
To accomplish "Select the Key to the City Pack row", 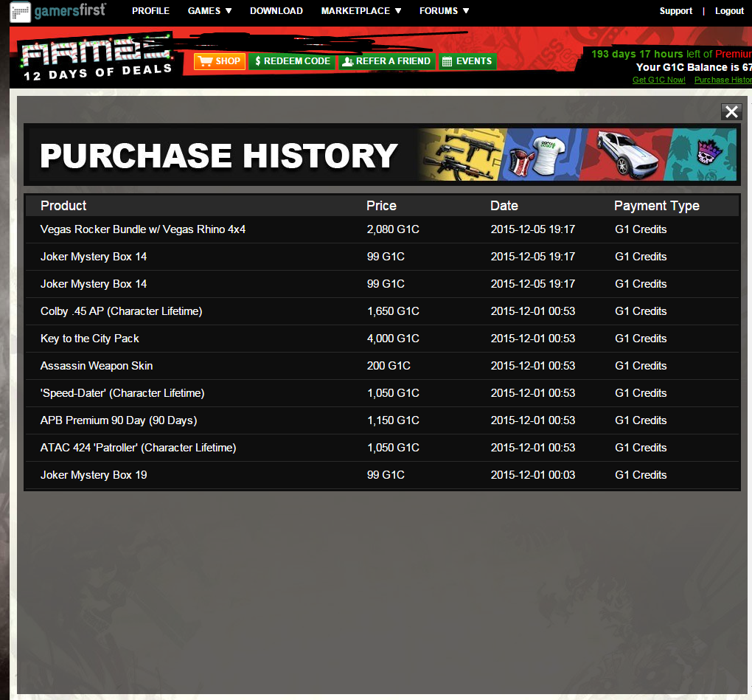I will tap(382, 339).
